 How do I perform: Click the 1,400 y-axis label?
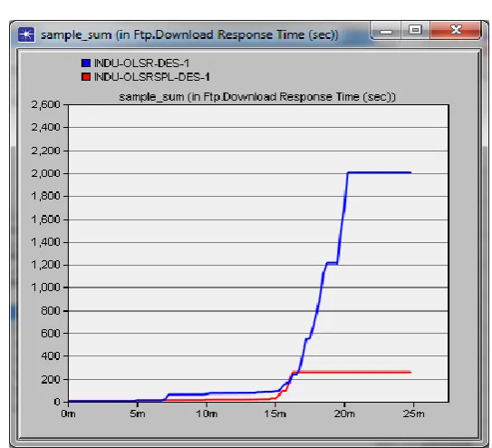point(45,242)
